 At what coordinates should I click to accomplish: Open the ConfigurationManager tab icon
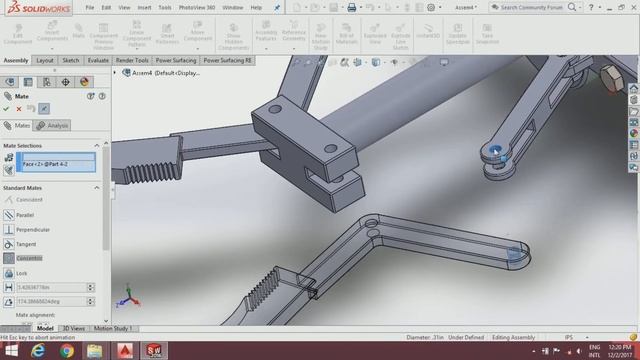click(x=47, y=82)
